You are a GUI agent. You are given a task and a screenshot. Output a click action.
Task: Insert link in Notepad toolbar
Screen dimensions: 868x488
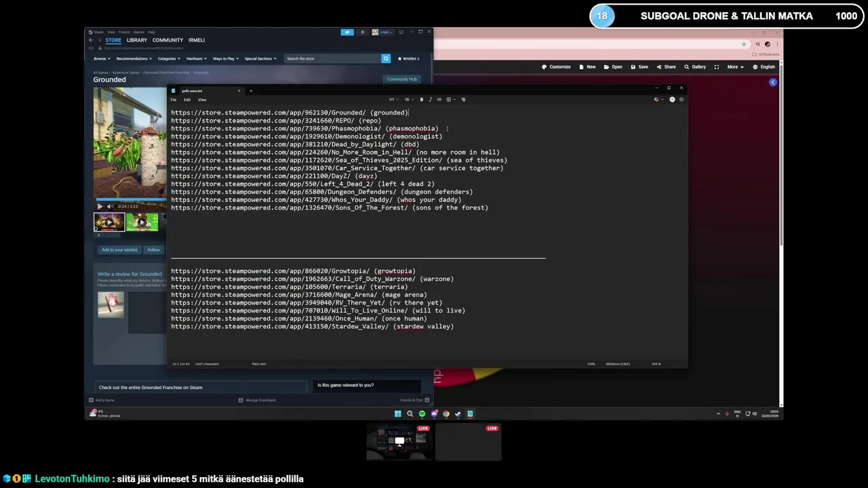439,100
